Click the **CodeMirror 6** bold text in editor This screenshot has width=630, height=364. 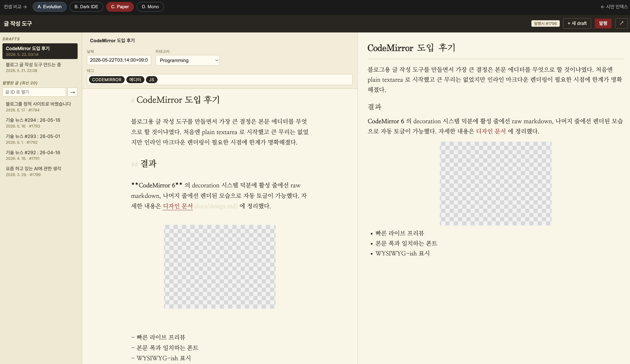click(157, 185)
